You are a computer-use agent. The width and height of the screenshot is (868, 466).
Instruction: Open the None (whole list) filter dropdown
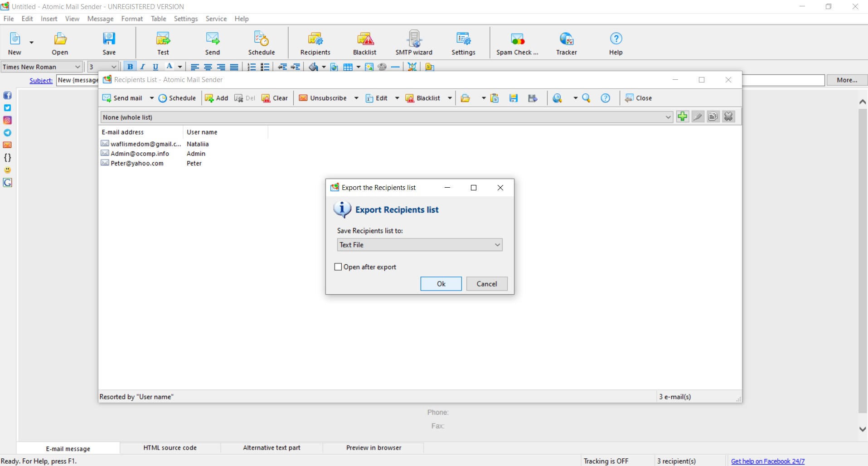click(386, 117)
